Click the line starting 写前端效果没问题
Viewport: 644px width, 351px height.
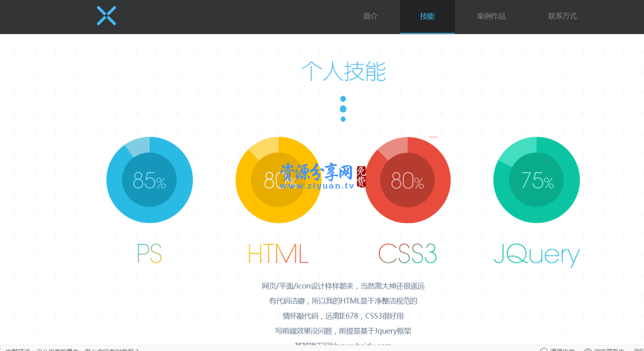[x=343, y=331]
